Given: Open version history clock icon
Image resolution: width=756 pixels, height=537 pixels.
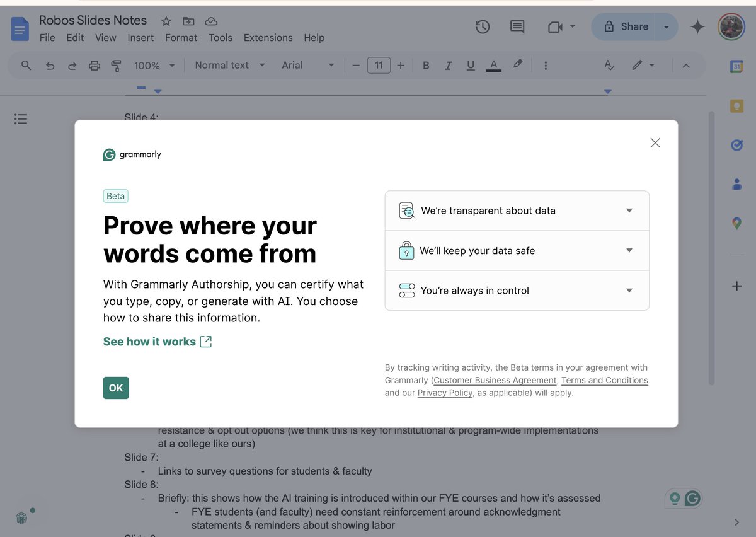Looking at the screenshot, I should point(483,26).
